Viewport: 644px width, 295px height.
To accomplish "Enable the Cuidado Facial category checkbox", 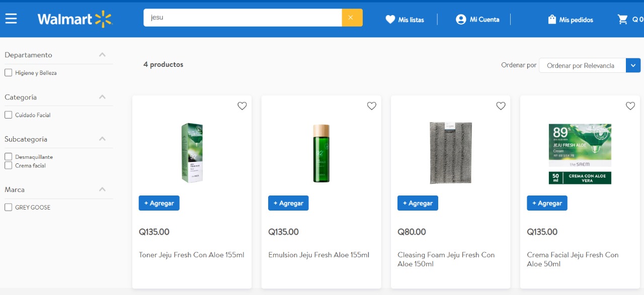I will coord(9,115).
